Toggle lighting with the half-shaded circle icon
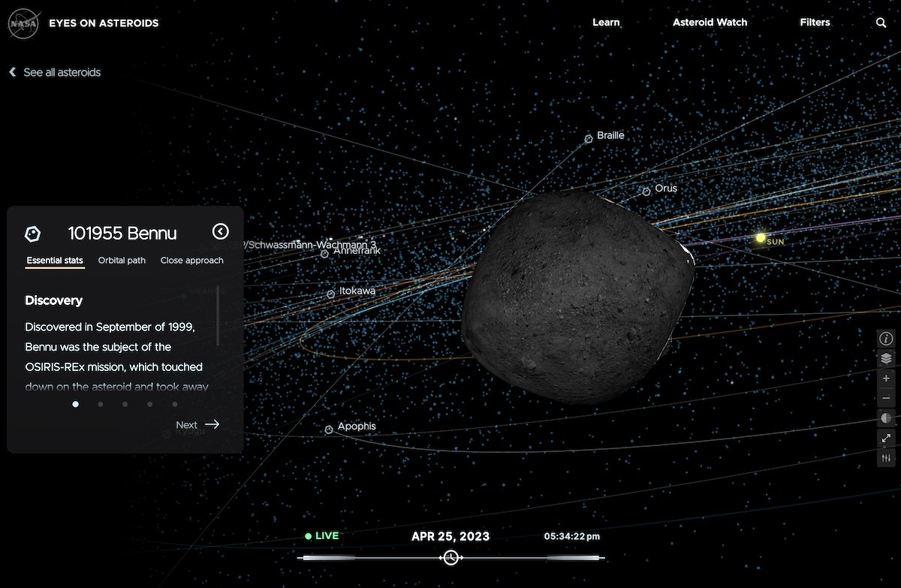Viewport: 901px width, 588px height. (x=886, y=418)
